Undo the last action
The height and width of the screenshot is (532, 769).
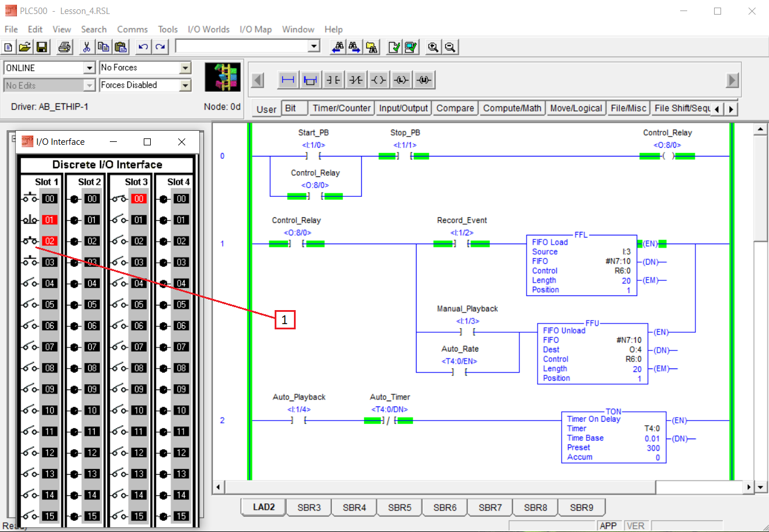tap(143, 47)
